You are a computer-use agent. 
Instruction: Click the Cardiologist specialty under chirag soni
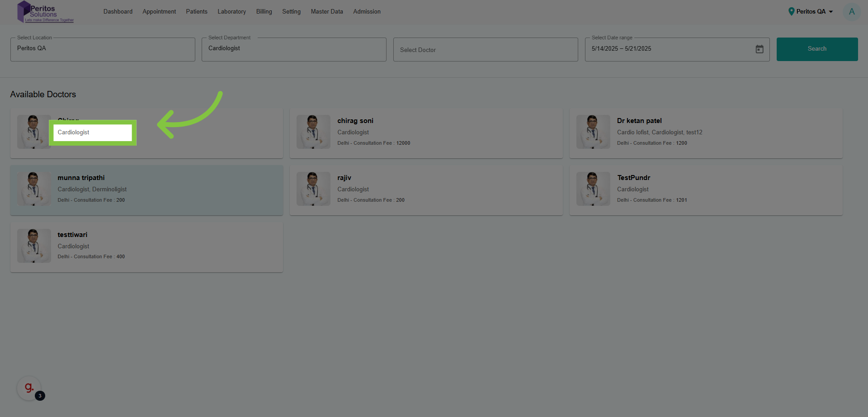[x=353, y=132]
